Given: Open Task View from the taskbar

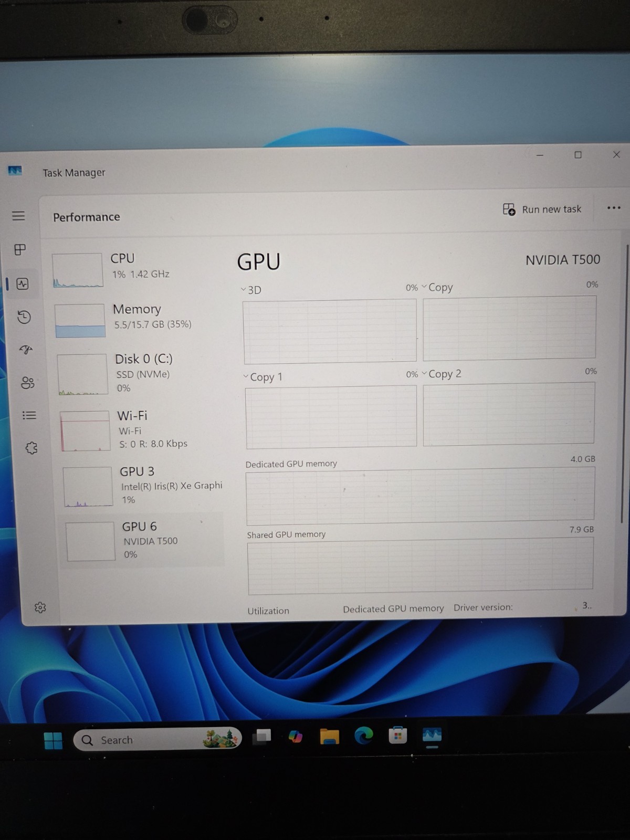Looking at the screenshot, I should (262, 737).
